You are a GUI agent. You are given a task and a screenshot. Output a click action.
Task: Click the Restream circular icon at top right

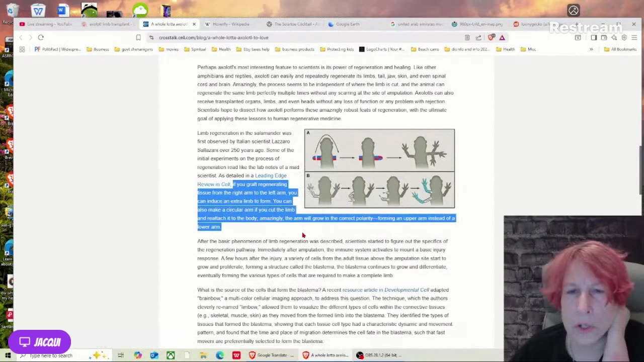point(574,10)
